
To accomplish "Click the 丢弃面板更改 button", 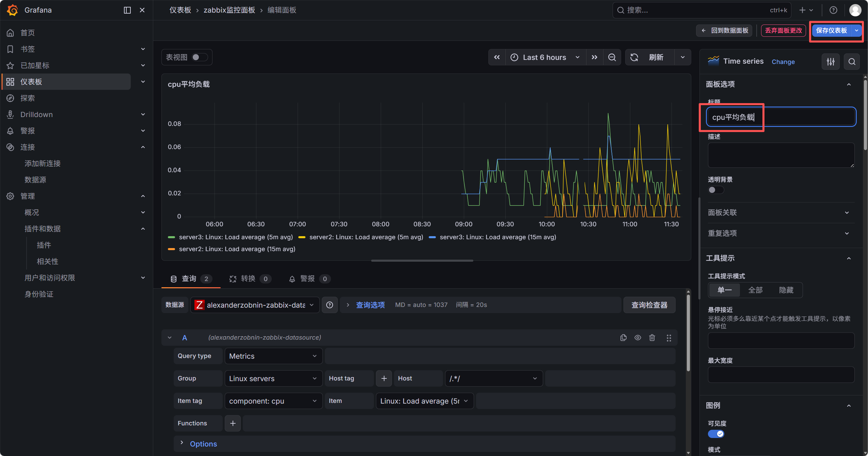I will (x=784, y=31).
